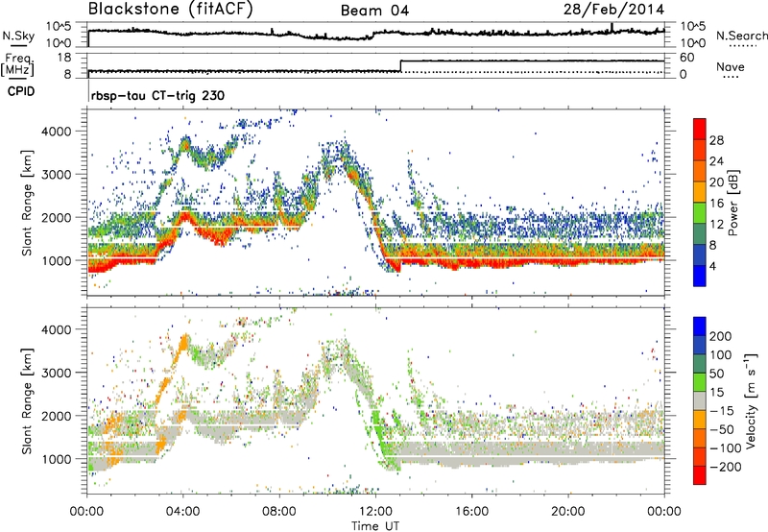
Task: Click the '60' tick on the Nave scale
Action: tap(686, 58)
